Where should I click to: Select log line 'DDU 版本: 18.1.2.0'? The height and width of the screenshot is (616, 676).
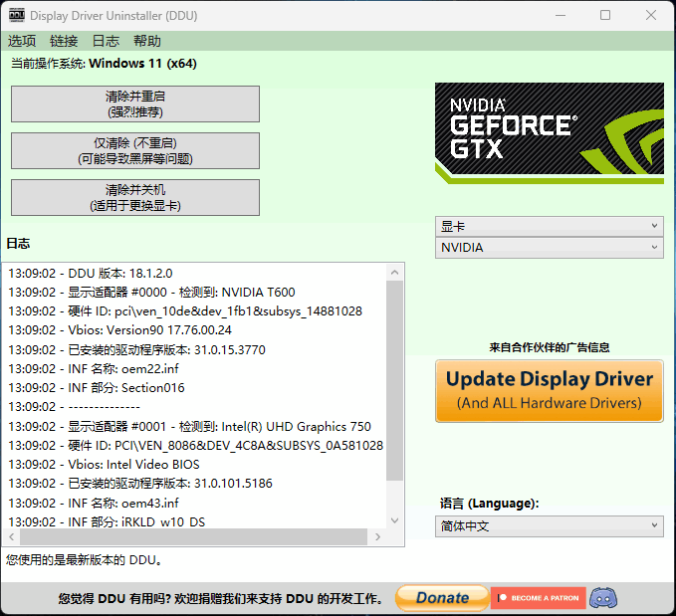[x=91, y=274]
